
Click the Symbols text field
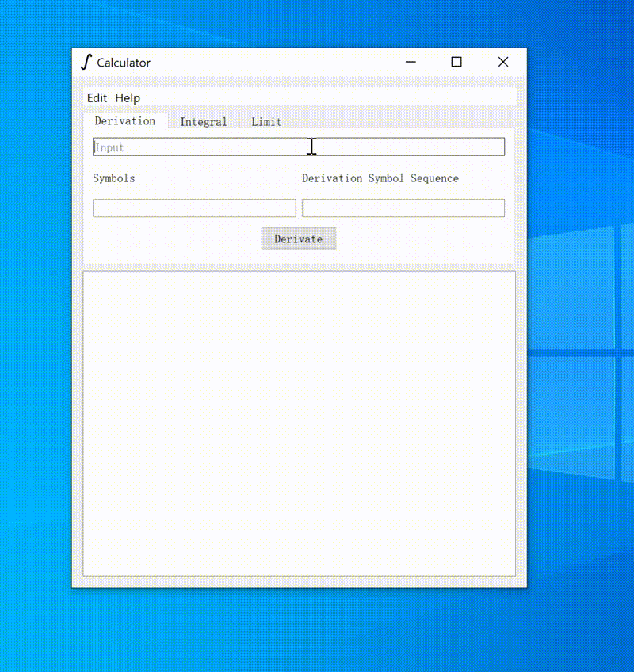click(x=194, y=208)
